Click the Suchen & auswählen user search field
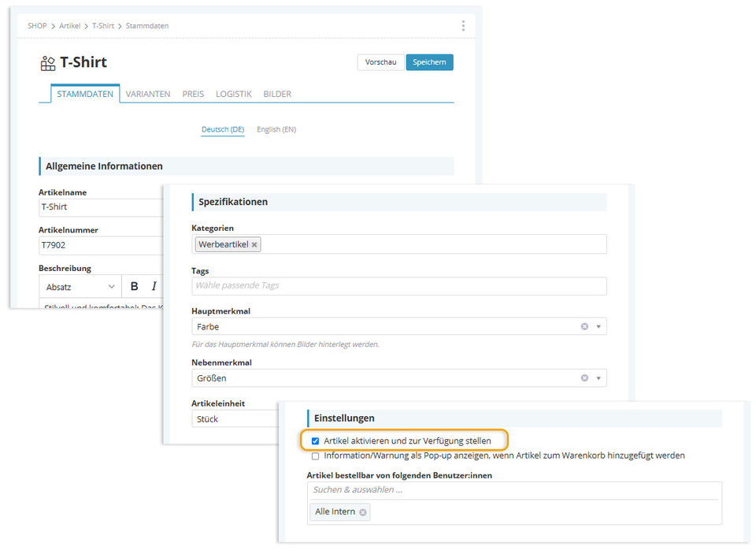This screenshot has width=756, height=554. coord(514,490)
